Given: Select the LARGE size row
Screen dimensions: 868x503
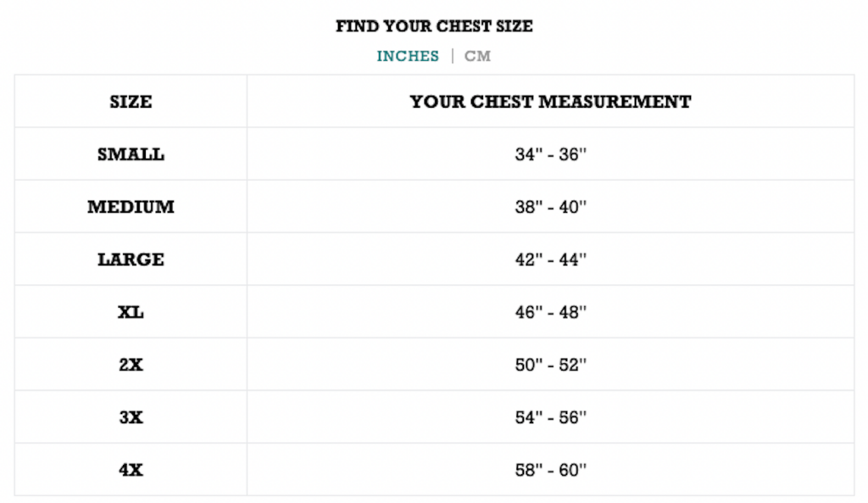Looking at the screenshot, I should [x=129, y=260].
